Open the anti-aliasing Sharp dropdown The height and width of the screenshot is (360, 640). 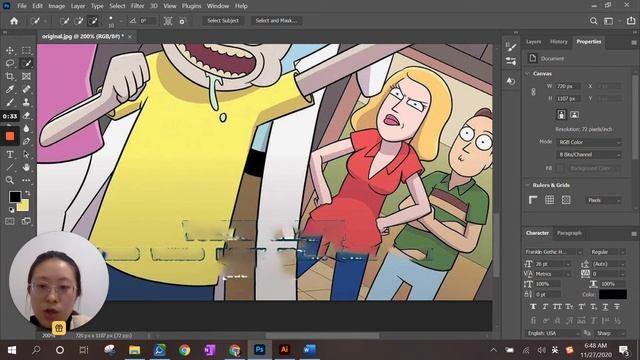610,333
